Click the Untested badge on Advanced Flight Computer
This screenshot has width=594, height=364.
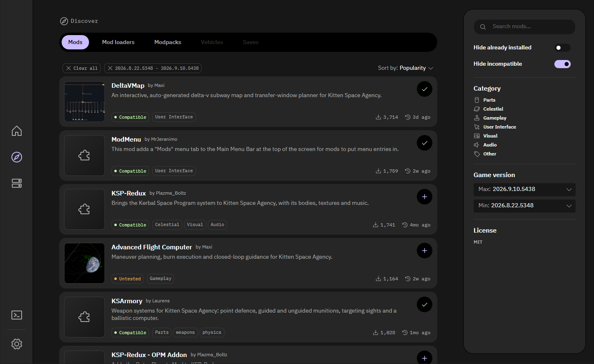pyautogui.click(x=127, y=279)
